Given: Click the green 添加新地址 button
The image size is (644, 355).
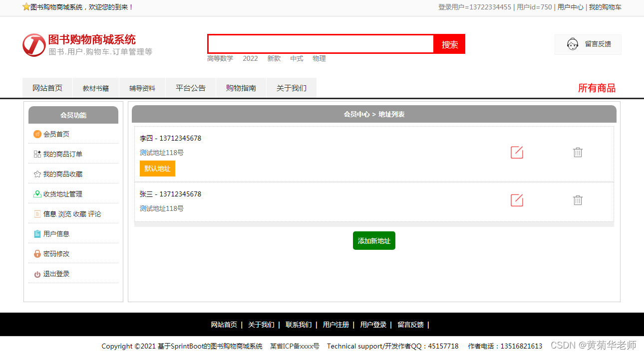Looking at the screenshot, I should (x=374, y=241).
